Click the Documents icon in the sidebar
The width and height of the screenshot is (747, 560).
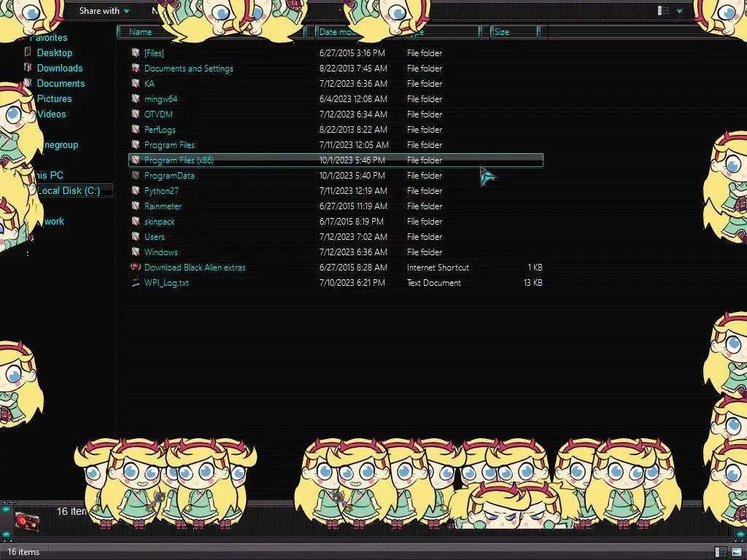pyautogui.click(x=28, y=82)
